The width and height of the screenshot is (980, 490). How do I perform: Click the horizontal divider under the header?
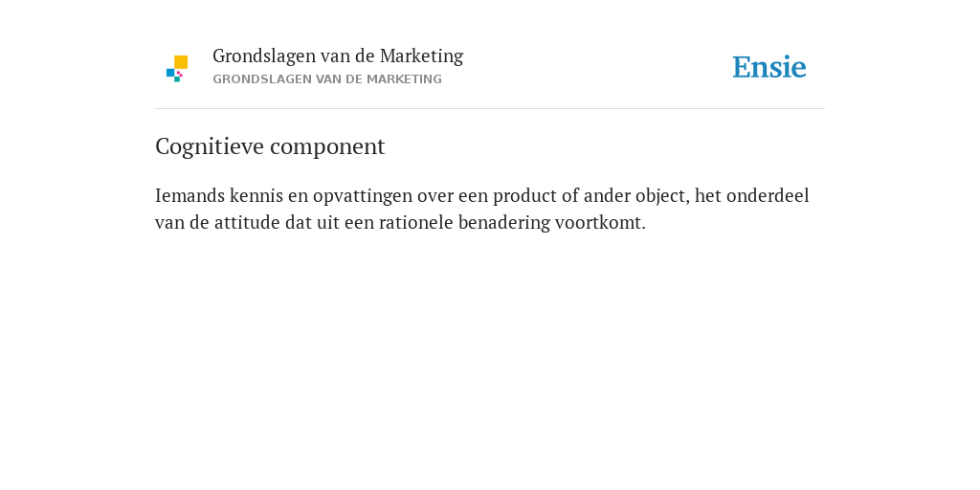tap(490, 109)
